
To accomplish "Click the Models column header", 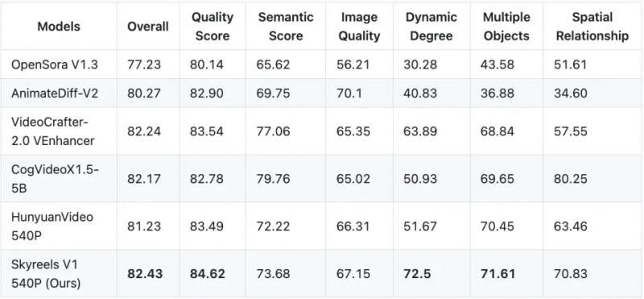I will [59, 27].
